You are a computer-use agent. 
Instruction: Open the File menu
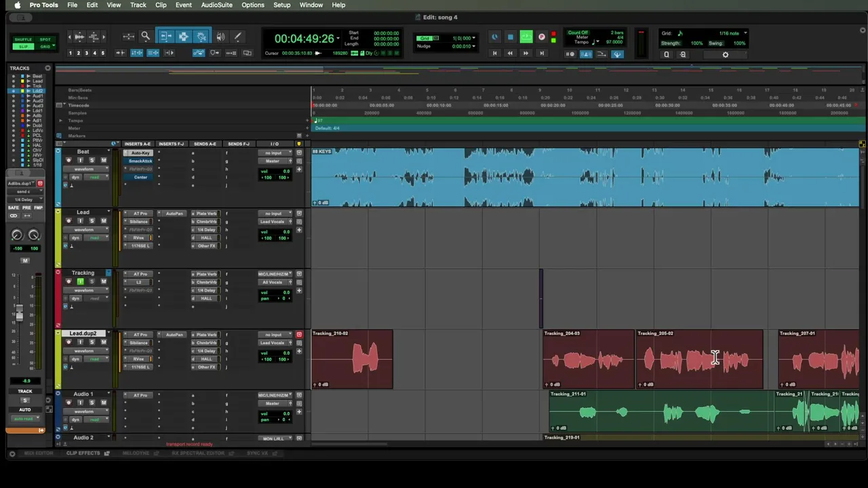[72, 5]
